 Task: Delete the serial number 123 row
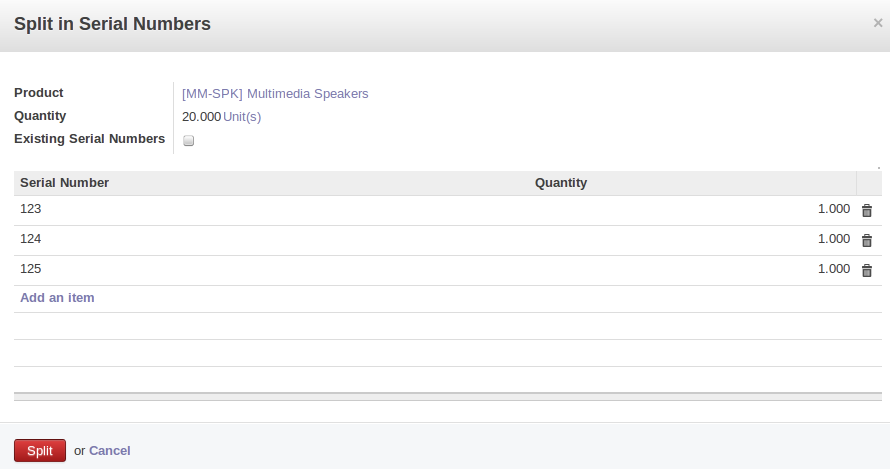[x=867, y=211]
